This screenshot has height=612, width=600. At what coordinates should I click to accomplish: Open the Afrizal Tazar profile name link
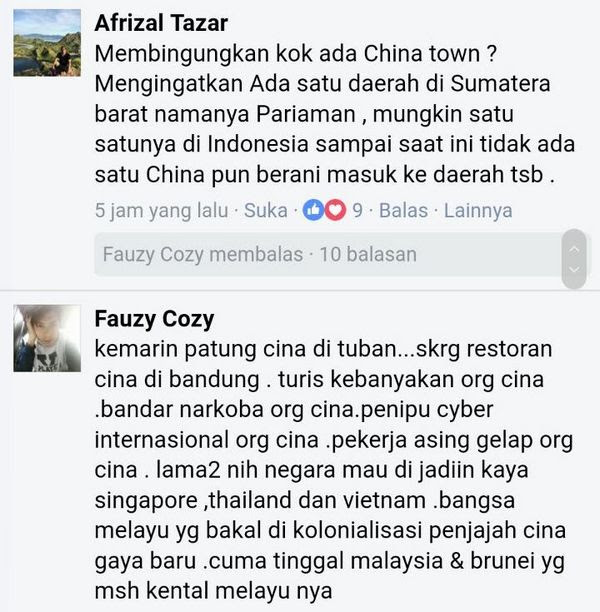click(x=161, y=23)
